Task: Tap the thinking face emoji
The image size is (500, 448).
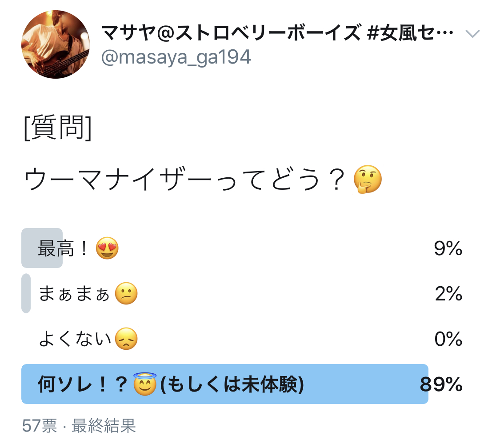Action: point(368,179)
